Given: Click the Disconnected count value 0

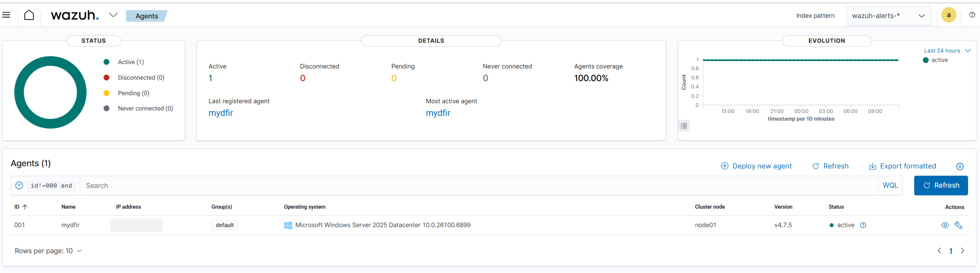Looking at the screenshot, I should pos(302,78).
